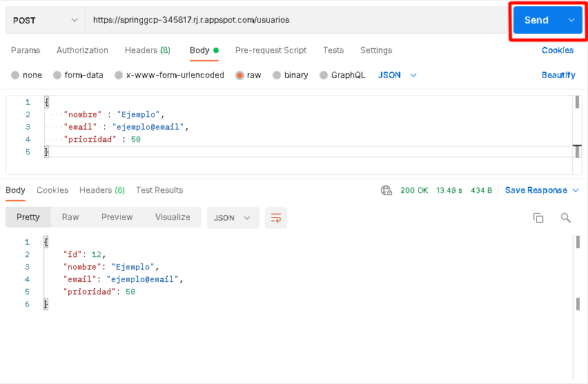
Task: Switch to the Authorization tab
Action: tap(82, 50)
